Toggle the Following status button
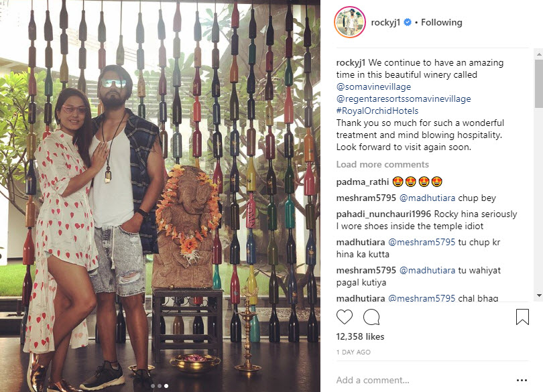 442,23
